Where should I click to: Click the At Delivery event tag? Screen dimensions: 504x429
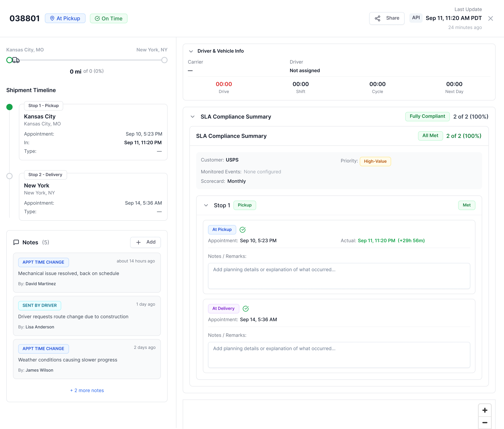[223, 308]
